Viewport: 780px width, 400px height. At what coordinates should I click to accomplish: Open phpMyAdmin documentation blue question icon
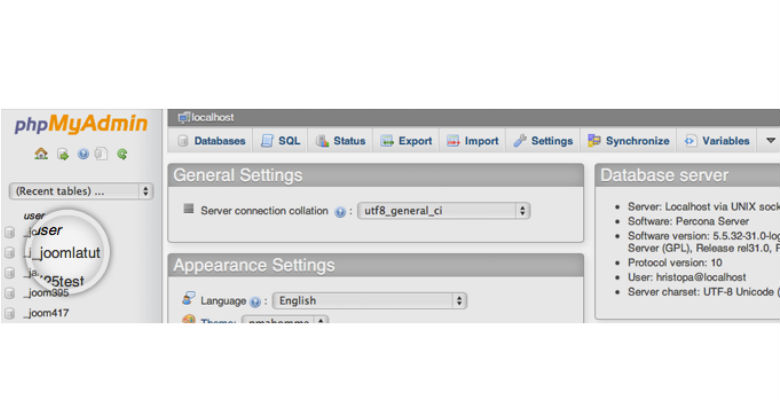pos(83,154)
